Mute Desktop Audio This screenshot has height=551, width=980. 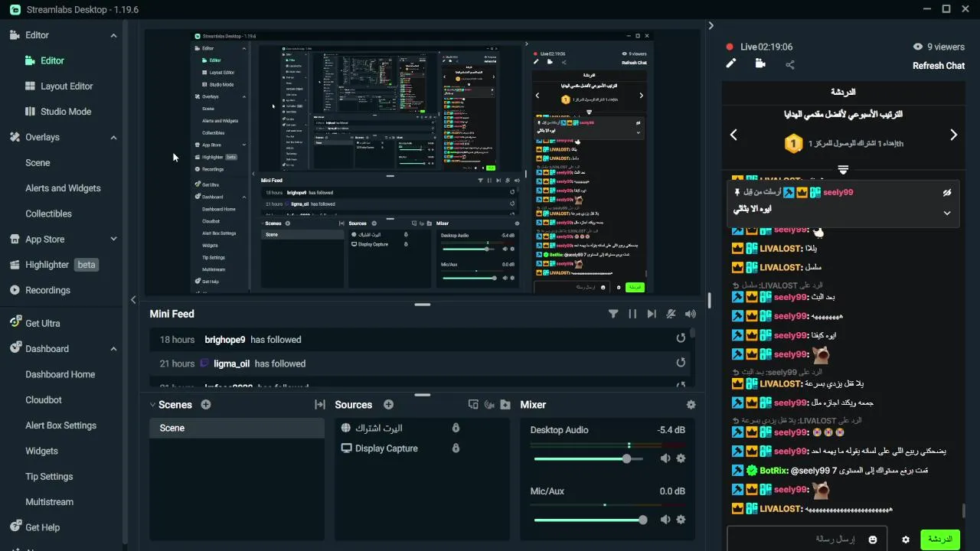coord(665,458)
